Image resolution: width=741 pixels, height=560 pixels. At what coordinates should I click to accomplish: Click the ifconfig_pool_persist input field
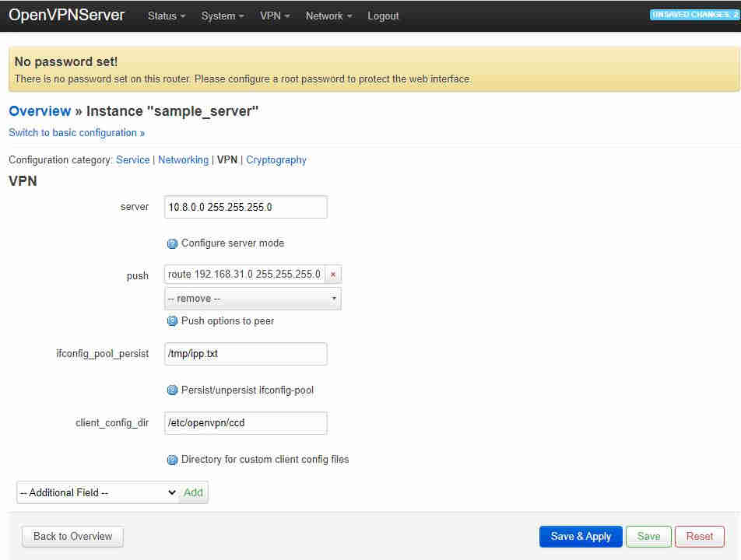(246, 354)
